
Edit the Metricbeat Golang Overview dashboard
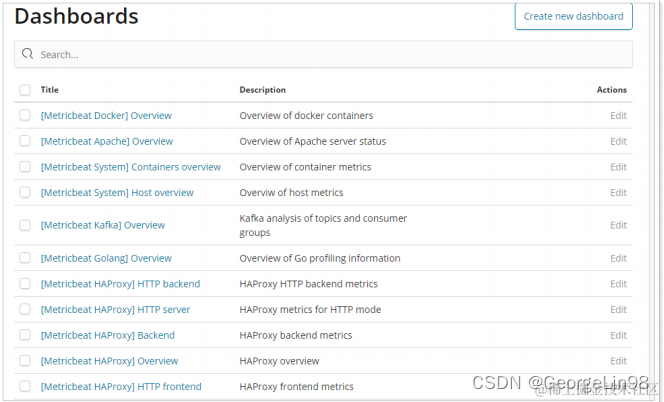[x=618, y=258]
